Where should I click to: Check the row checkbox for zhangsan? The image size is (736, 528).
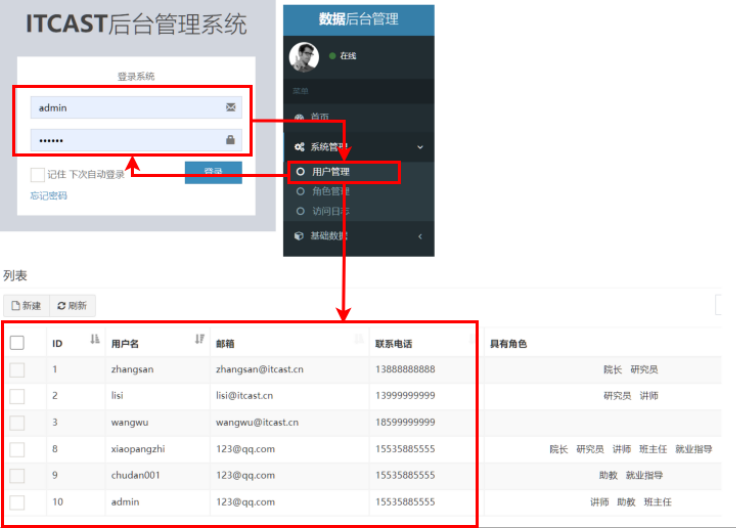tap(17, 370)
